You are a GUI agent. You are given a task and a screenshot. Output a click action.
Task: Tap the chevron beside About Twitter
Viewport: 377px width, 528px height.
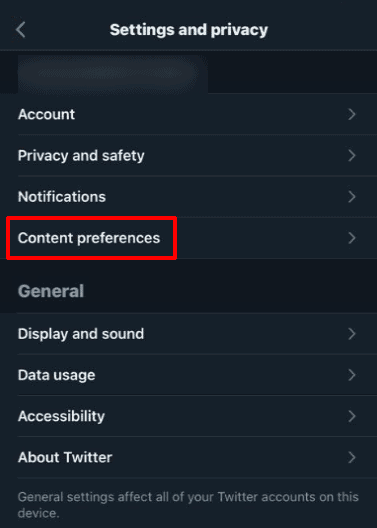click(352, 457)
